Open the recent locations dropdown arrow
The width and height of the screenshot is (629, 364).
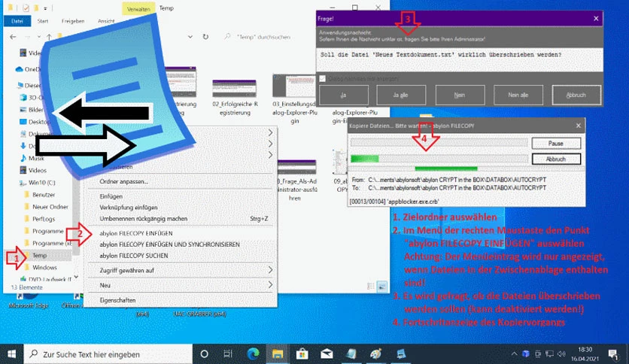[39, 37]
